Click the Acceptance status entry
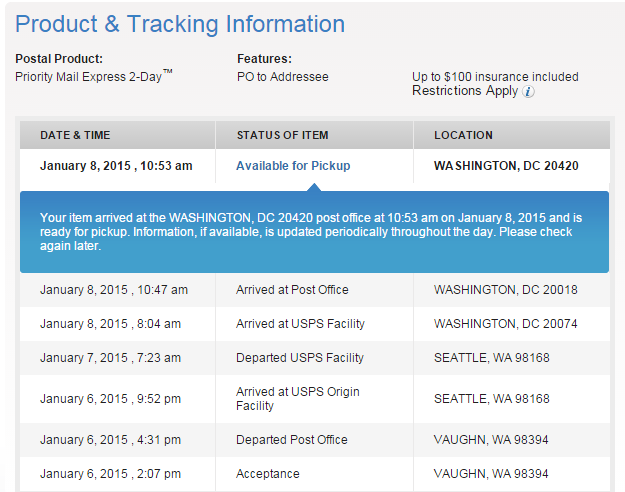 pyautogui.click(x=267, y=474)
